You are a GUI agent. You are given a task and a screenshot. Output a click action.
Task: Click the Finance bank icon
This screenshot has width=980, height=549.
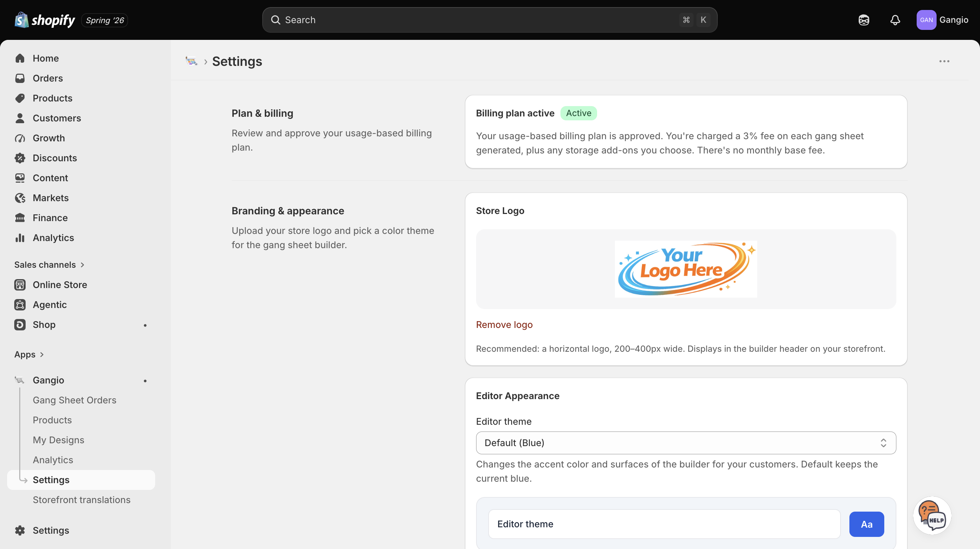20,218
